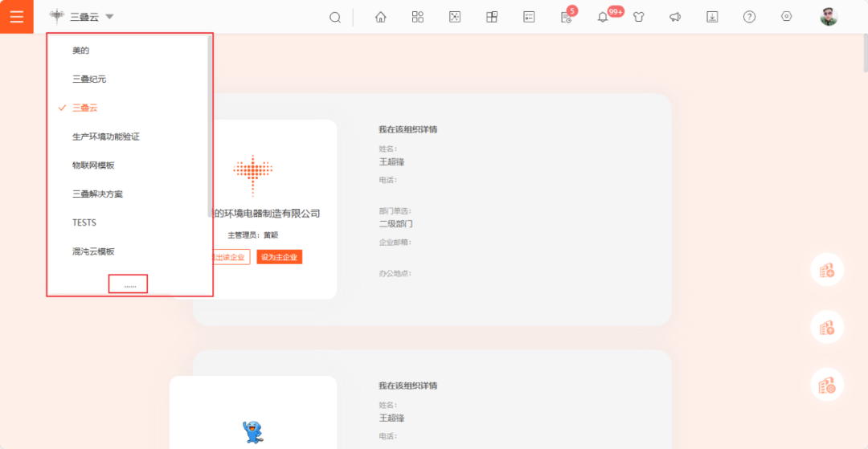
Task: Click the 设为主企业 button
Action: tap(280, 257)
